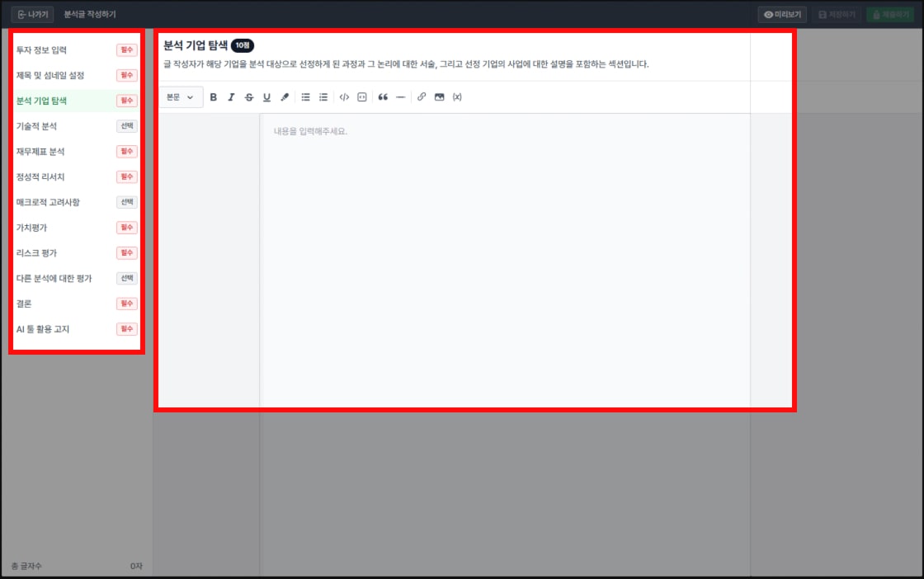
Task: Apply italic formatting
Action: [x=231, y=97]
